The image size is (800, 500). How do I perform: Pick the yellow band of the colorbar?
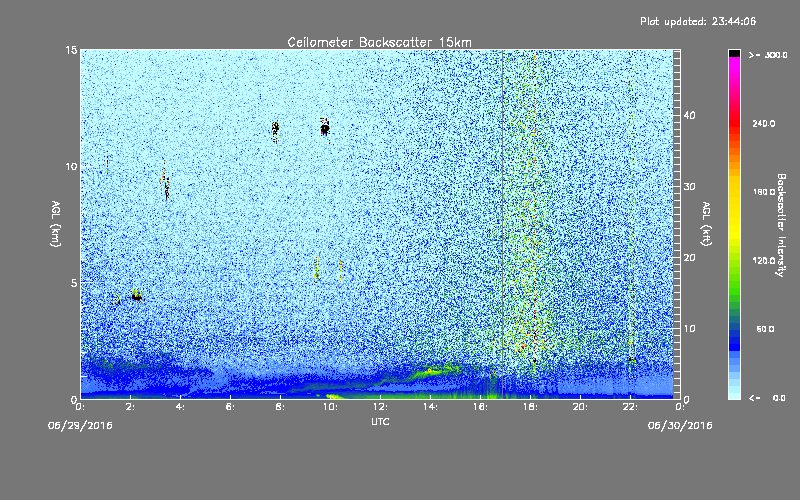(734, 209)
